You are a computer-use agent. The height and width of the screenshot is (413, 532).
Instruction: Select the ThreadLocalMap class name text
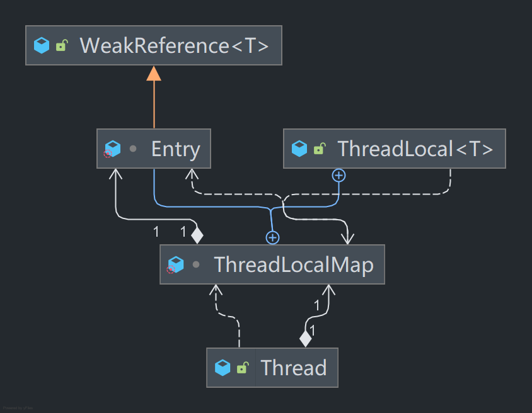click(293, 264)
